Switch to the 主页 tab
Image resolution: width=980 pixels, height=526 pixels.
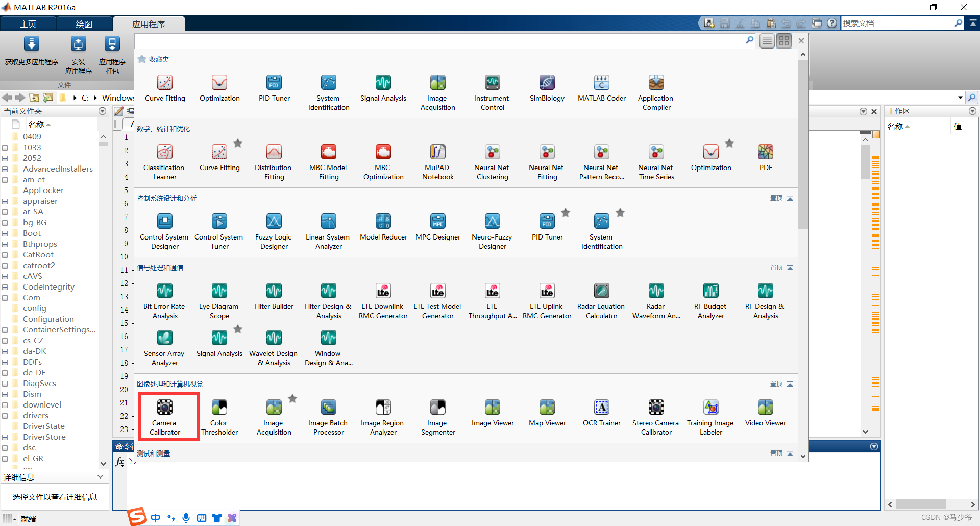[28, 24]
